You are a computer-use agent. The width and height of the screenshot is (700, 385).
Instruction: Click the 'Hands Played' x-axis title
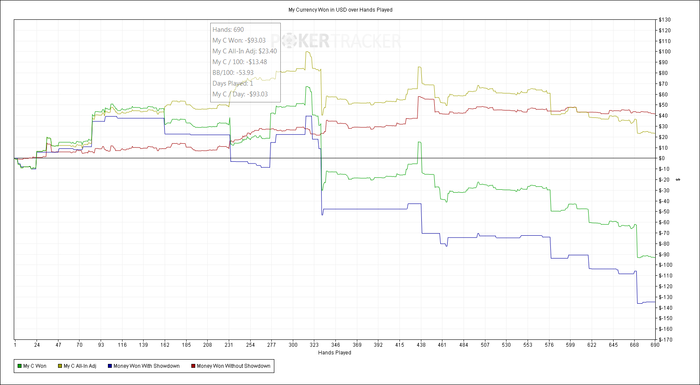coord(334,352)
